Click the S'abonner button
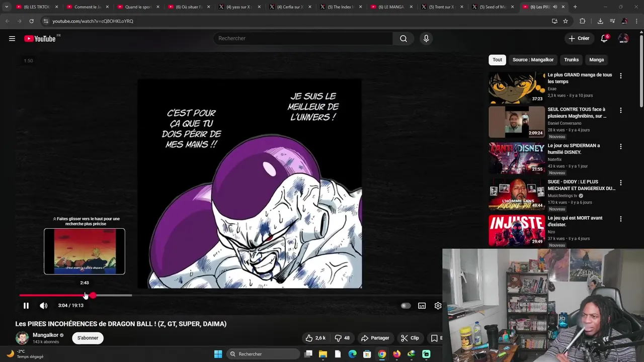Image resolution: width=644 pixels, height=362 pixels. click(88, 338)
